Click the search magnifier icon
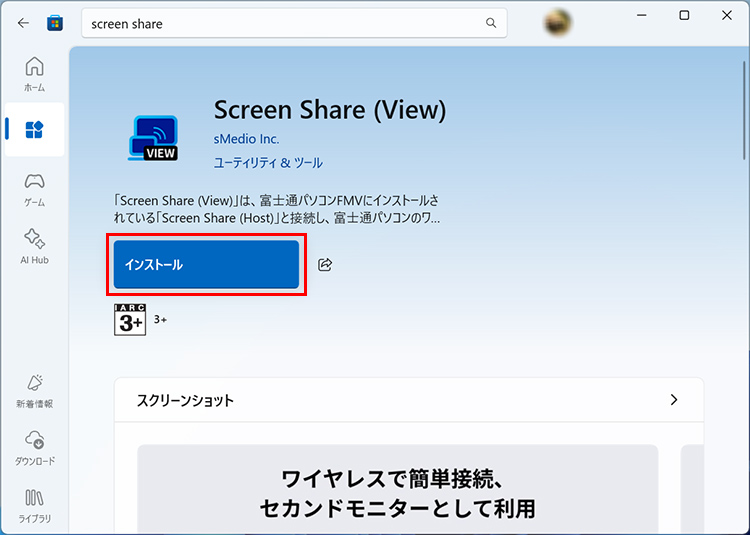This screenshot has height=535, width=750. click(491, 22)
